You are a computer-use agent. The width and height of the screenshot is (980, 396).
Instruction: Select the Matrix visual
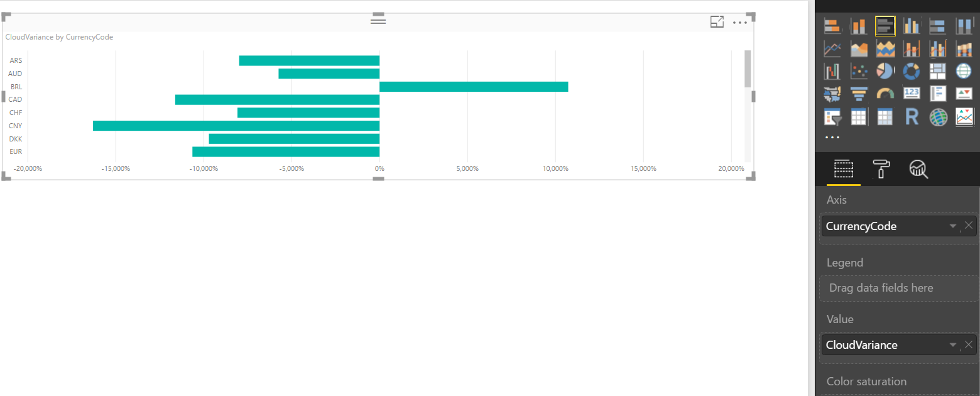(x=885, y=117)
